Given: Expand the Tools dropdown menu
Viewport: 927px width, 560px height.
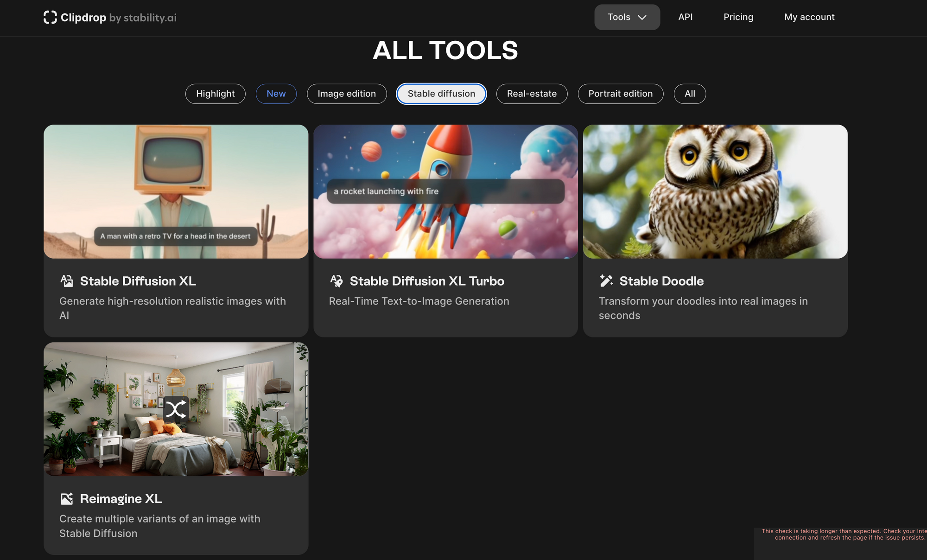Looking at the screenshot, I should tap(627, 17).
